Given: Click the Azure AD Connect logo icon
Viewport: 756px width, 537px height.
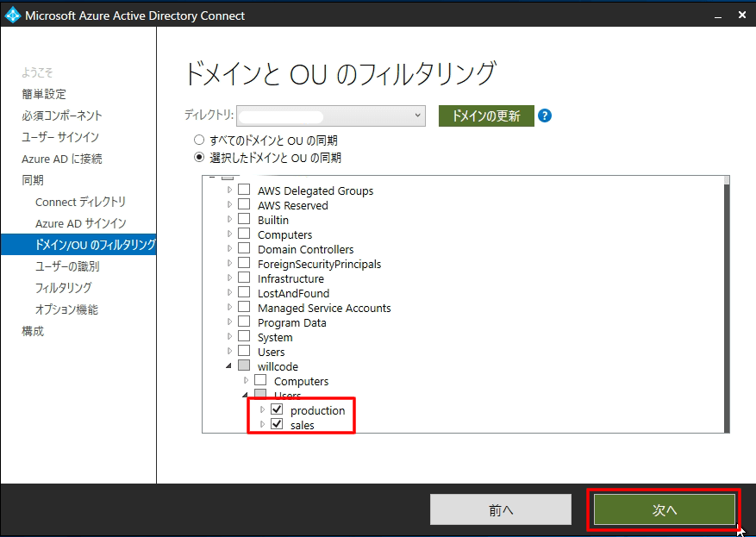Looking at the screenshot, I should (x=12, y=15).
